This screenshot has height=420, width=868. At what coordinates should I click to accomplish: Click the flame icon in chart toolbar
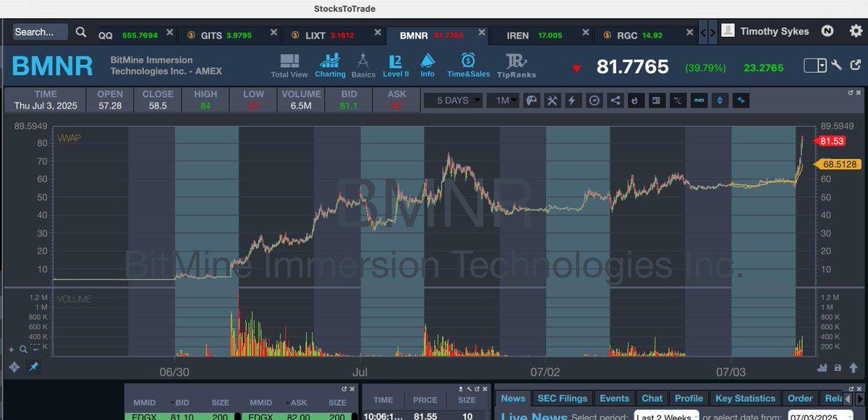636,100
